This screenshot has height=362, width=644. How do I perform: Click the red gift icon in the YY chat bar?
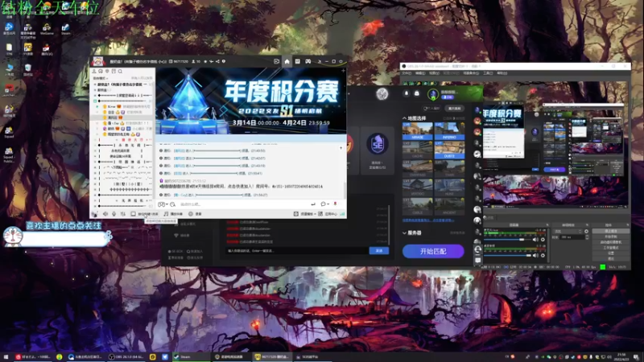point(335,204)
